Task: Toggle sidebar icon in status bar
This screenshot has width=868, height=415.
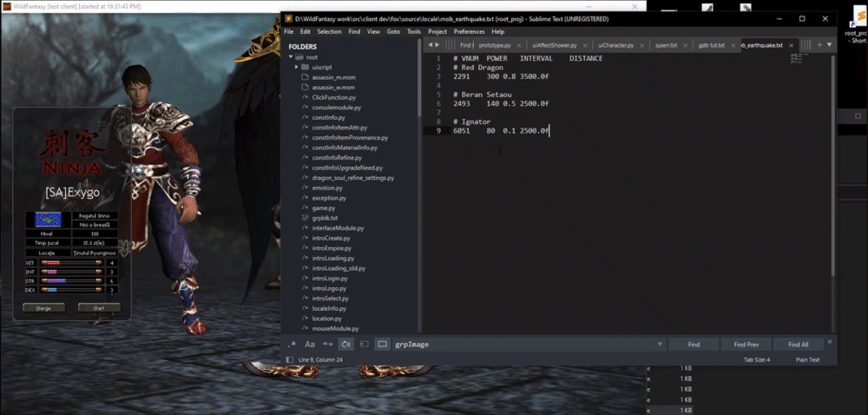Action: click(x=290, y=359)
